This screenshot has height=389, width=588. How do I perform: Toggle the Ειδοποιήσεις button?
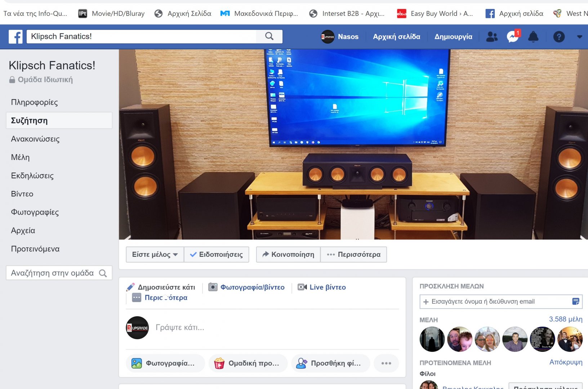coord(217,254)
